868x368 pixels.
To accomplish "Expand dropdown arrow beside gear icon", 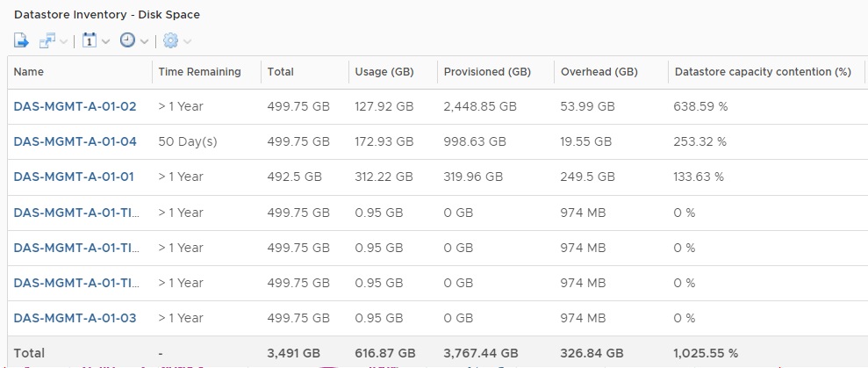I will pos(187,41).
